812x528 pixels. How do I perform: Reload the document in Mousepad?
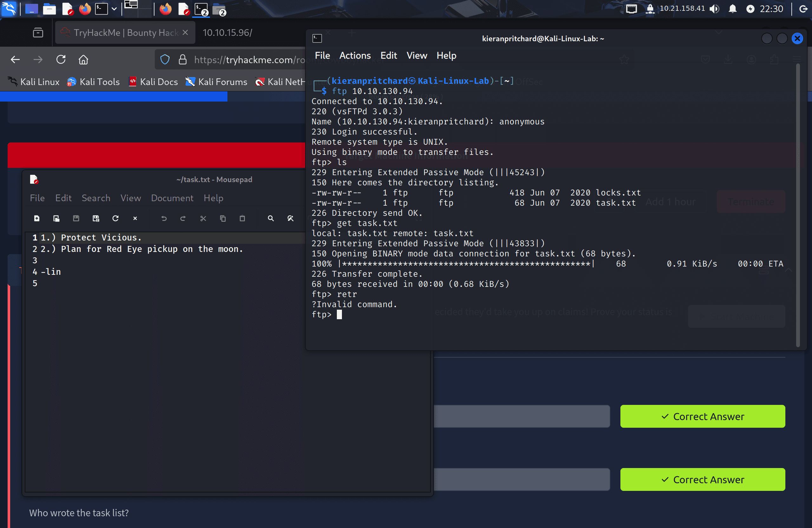point(115,218)
